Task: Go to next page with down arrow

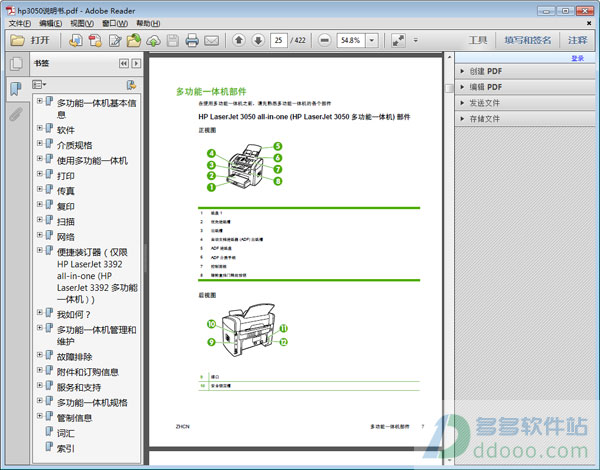Action: [x=258, y=40]
